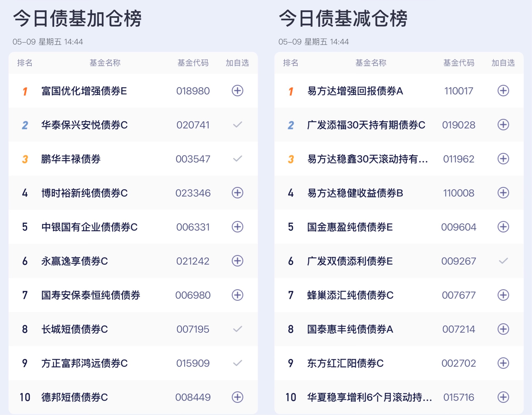Add 东方红汇阳债券C to watchlist
The width and height of the screenshot is (532, 415).
click(503, 363)
